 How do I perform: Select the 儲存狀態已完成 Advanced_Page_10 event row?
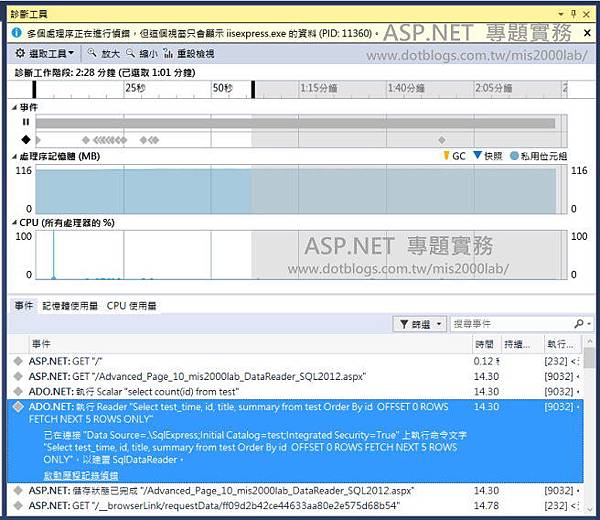pyautogui.click(x=295, y=491)
